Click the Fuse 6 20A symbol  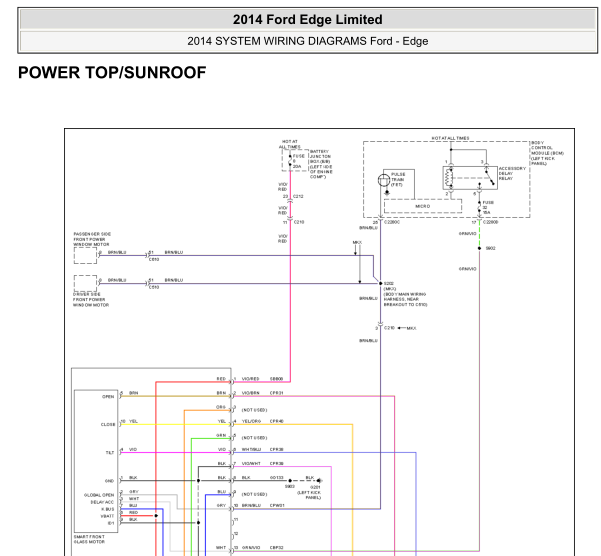[x=290, y=161]
